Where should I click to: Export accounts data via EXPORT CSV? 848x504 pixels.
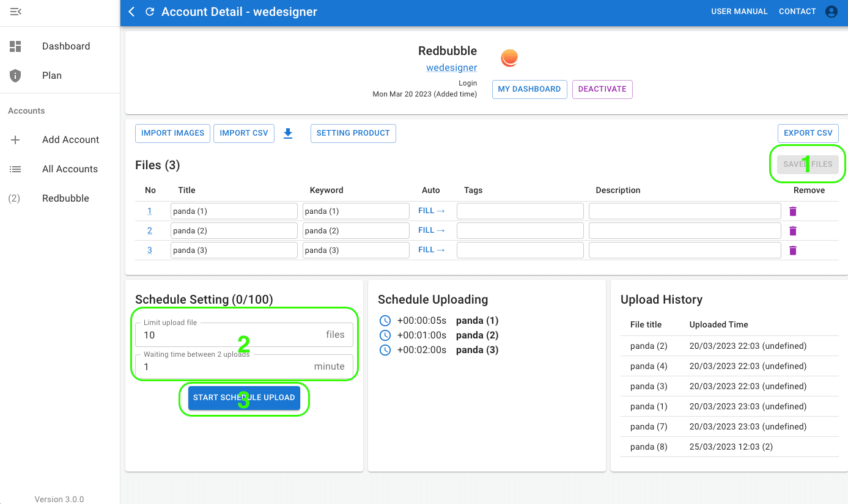point(808,133)
